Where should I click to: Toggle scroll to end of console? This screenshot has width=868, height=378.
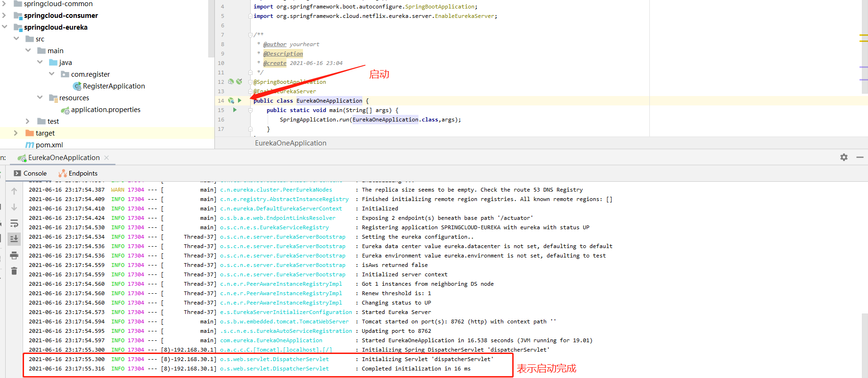14,239
